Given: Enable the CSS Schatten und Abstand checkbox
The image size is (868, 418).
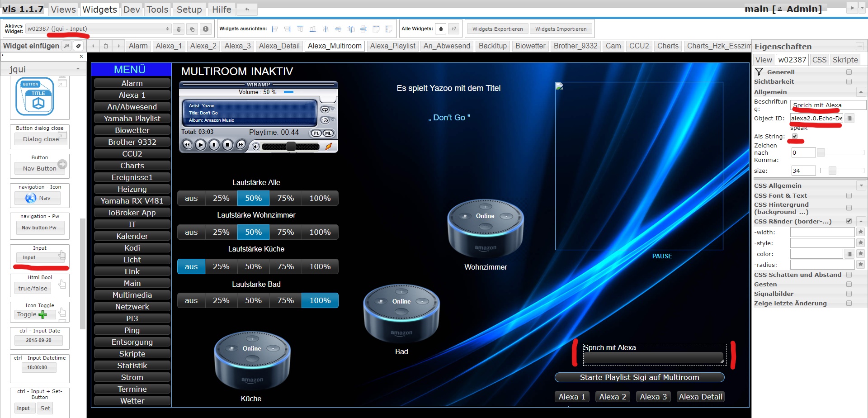Looking at the screenshot, I should pos(849,275).
